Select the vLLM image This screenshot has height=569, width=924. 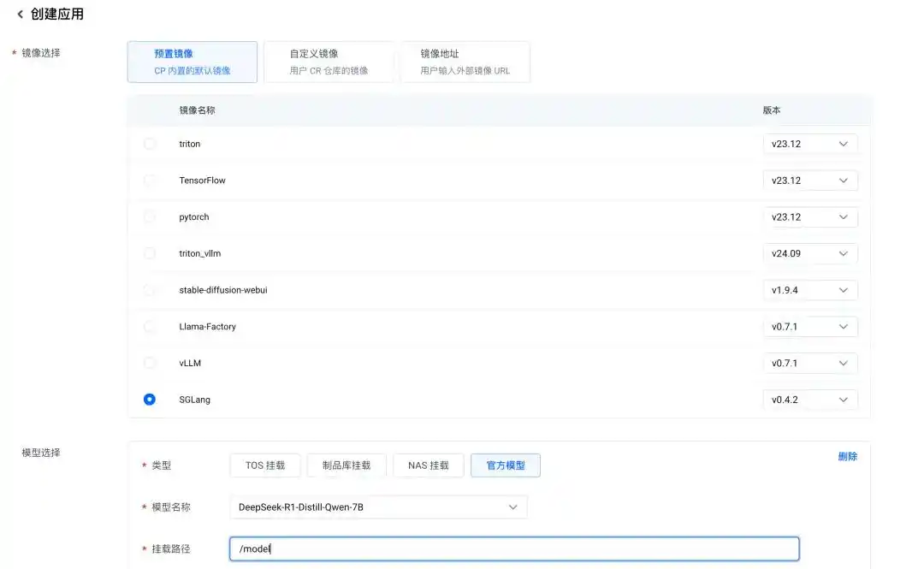[x=151, y=363]
